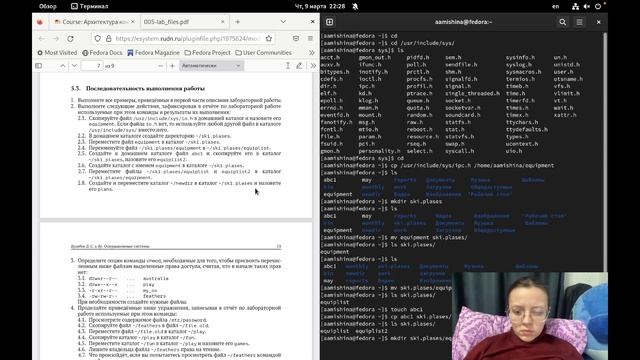Zoom in the PDF document
The width and height of the screenshot is (640, 360).
172,66
